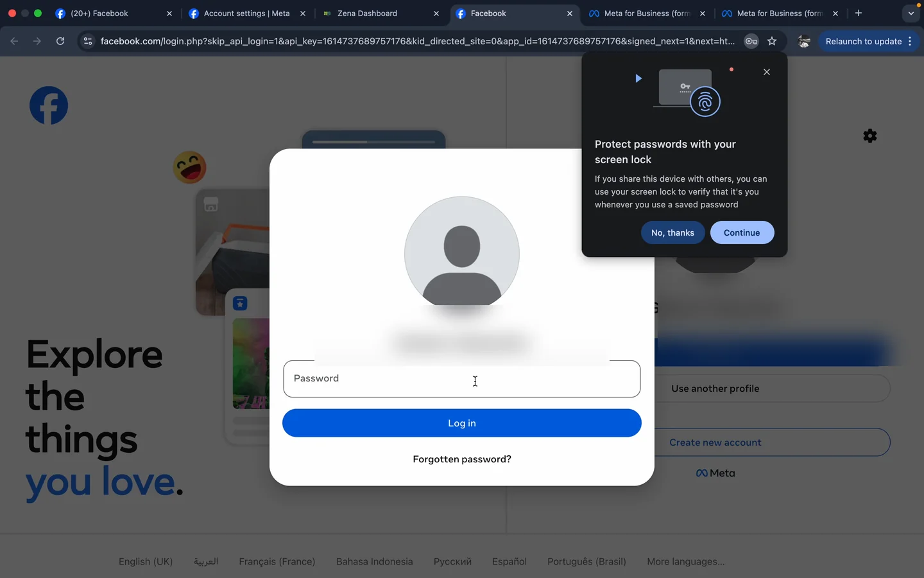Click the laughing emoji graphic

(190, 167)
